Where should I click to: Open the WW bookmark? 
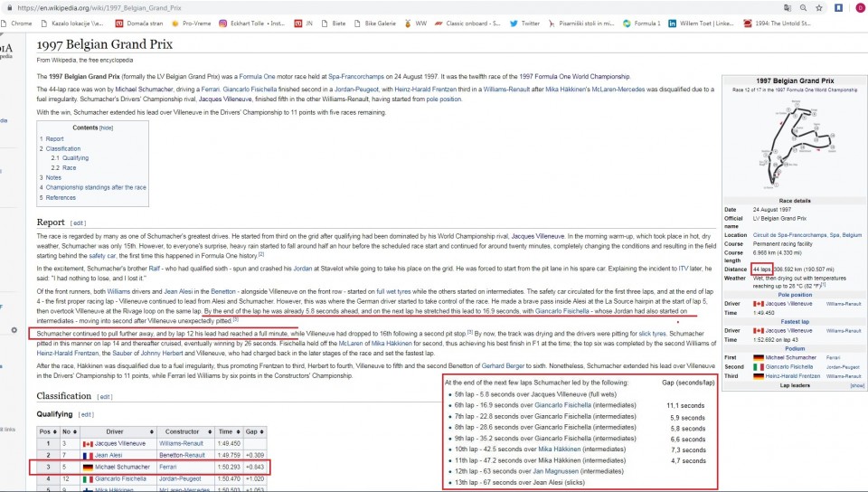point(416,24)
